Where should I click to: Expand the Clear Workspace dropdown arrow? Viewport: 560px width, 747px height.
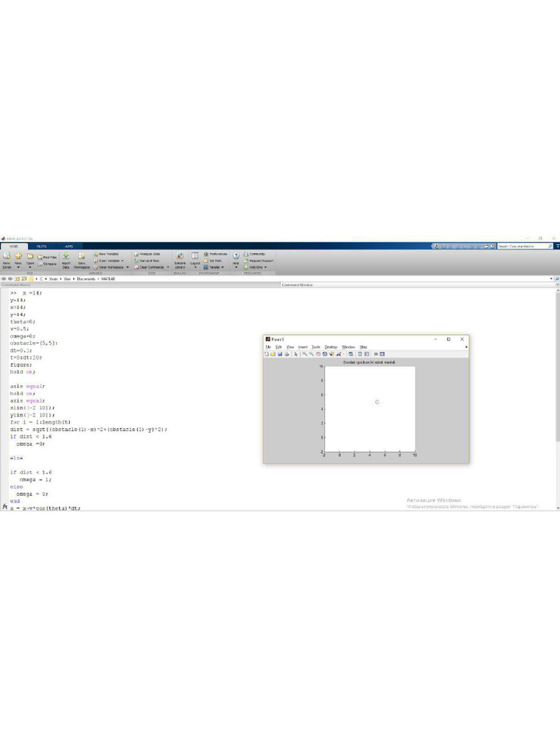[127, 267]
